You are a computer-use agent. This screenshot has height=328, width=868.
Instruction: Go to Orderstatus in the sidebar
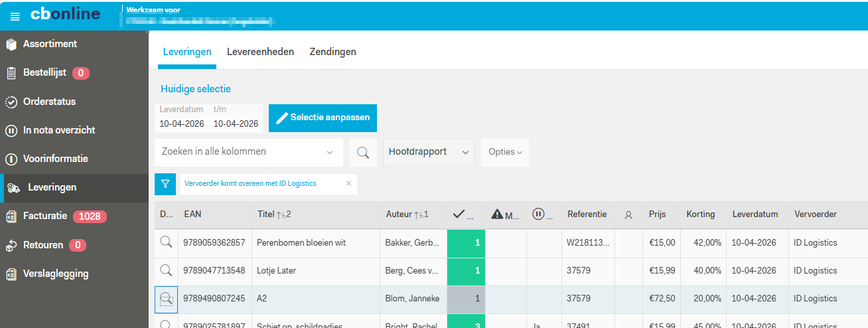pos(49,102)
